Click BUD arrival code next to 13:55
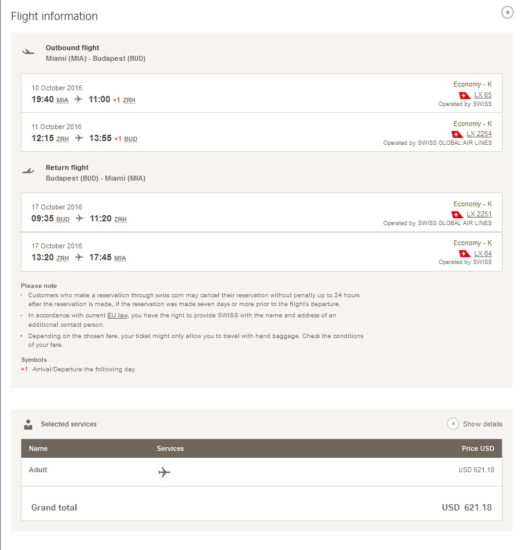 point(130,139)
